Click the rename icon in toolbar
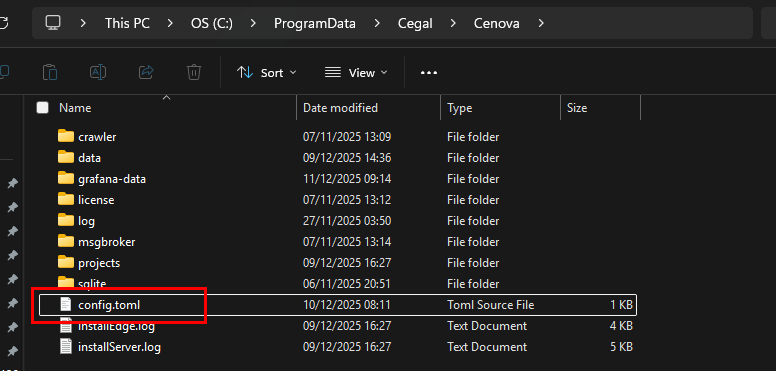Viewport: 776px width, 371px height. tap(98, 72)
